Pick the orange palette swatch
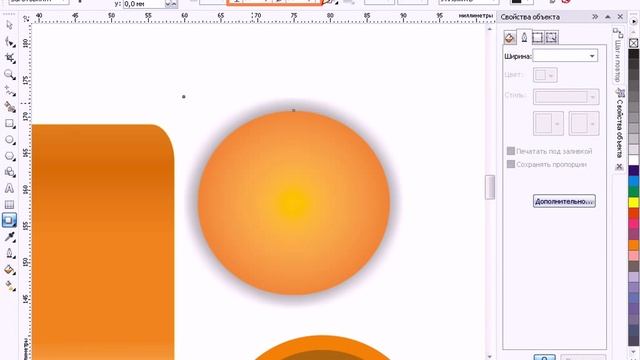Screen dimensions: 640x360 click(633, 244)
